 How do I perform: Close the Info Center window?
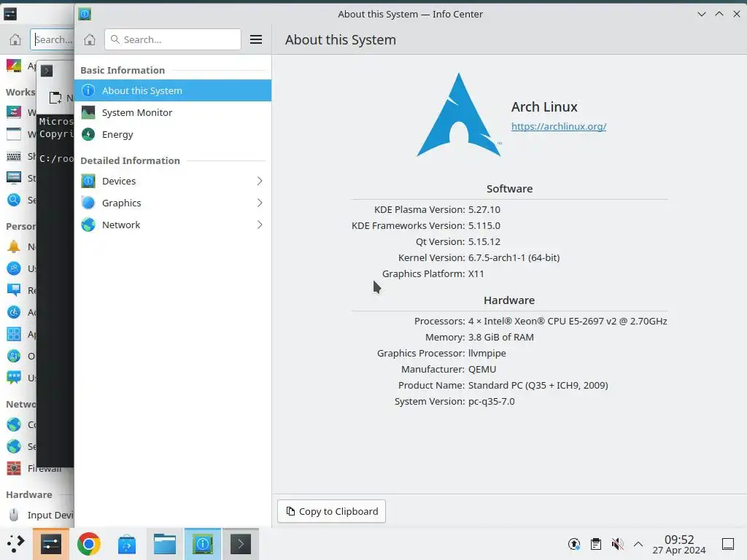point(737,15)
